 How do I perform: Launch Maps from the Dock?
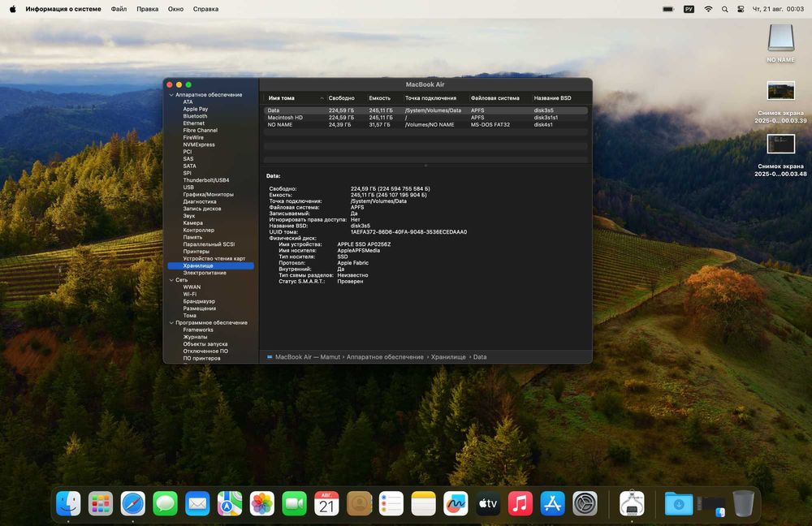click(230, 503)
